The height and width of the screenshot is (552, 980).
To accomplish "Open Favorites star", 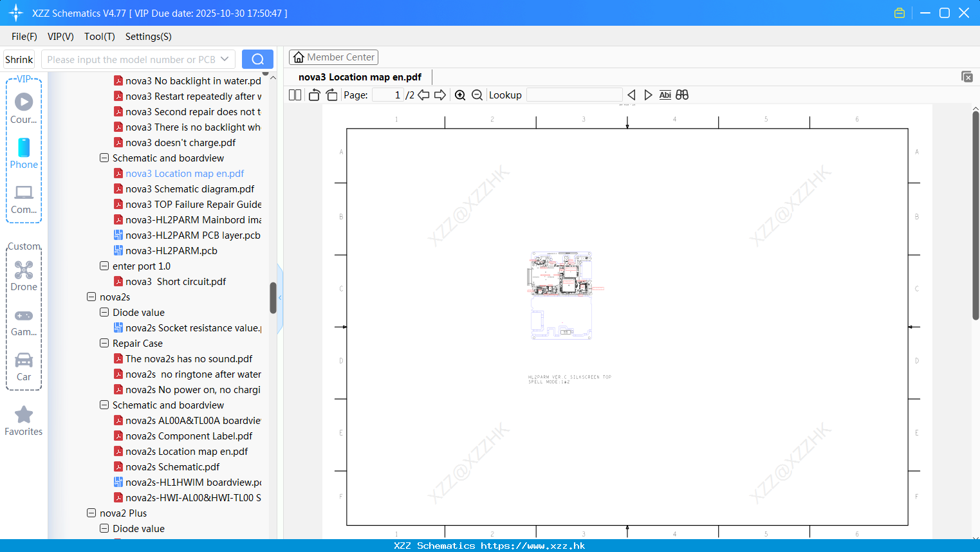I will click(24, 421).
